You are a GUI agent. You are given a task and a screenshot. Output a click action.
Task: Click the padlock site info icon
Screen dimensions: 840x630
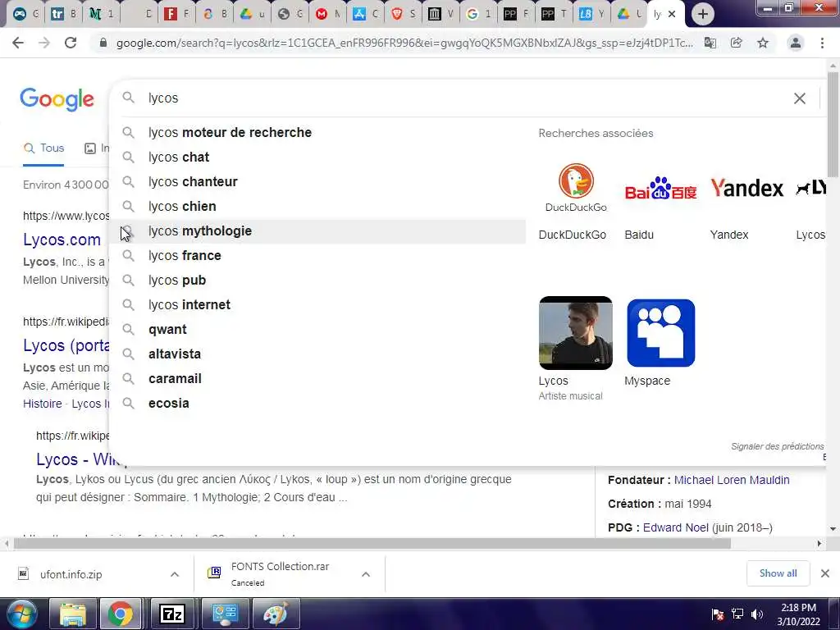tap(103, 43)
